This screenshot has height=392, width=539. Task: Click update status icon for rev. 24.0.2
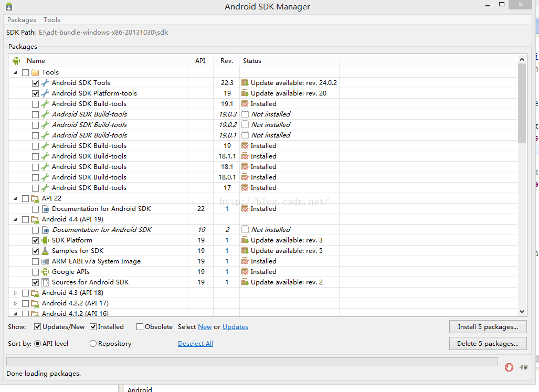pos(245,83)
